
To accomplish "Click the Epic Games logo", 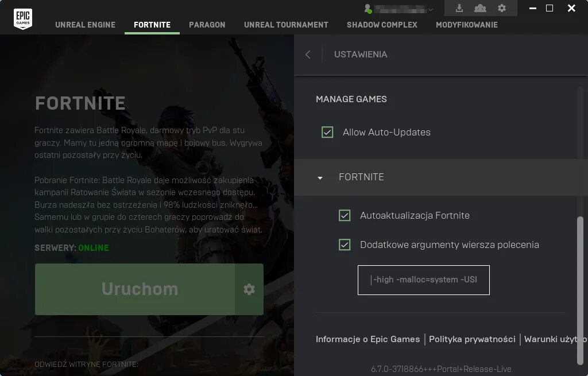I will 23,17.
